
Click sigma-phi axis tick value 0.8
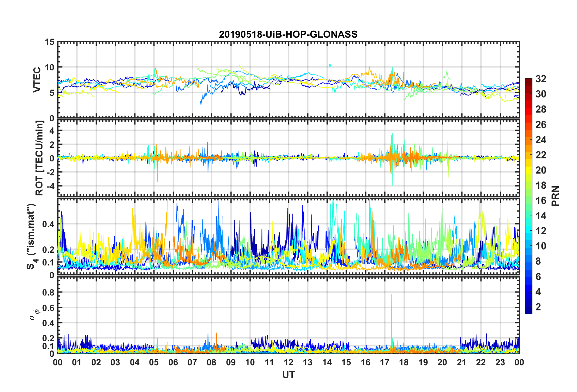(x=49, y=292)
